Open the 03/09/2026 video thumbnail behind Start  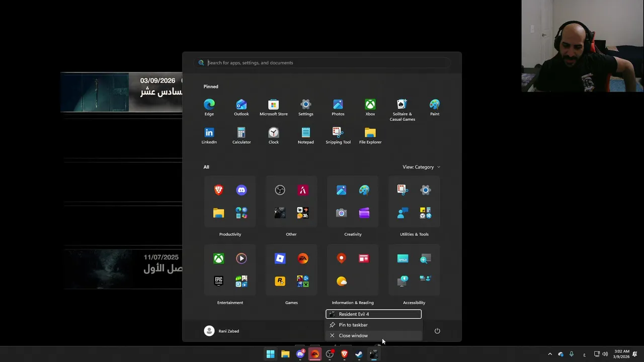click(95, 92)
